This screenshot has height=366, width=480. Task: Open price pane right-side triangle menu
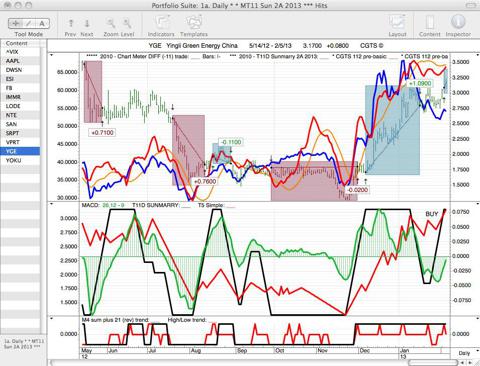pos(477,55)
